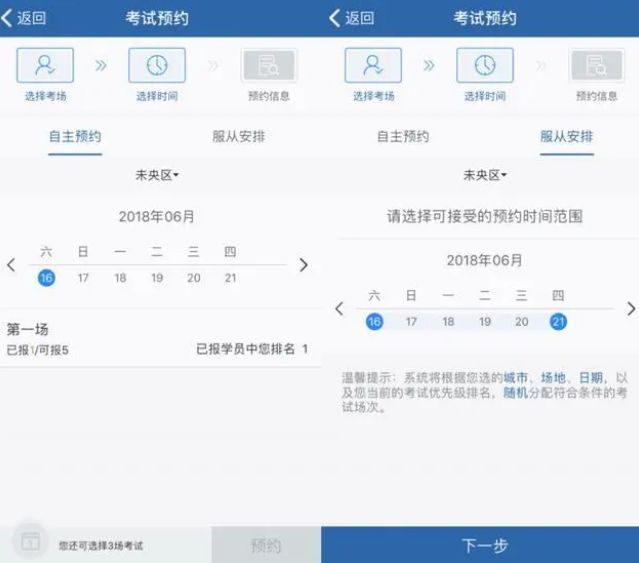Screen dimensions: 639x563
Task: Tap left screen 2018年06月 month label
Action: click(156, 217)
